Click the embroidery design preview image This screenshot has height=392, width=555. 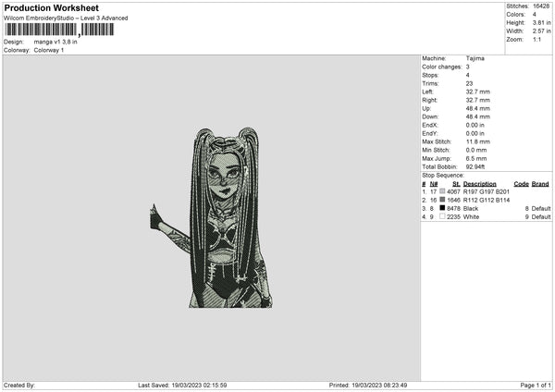211,217
